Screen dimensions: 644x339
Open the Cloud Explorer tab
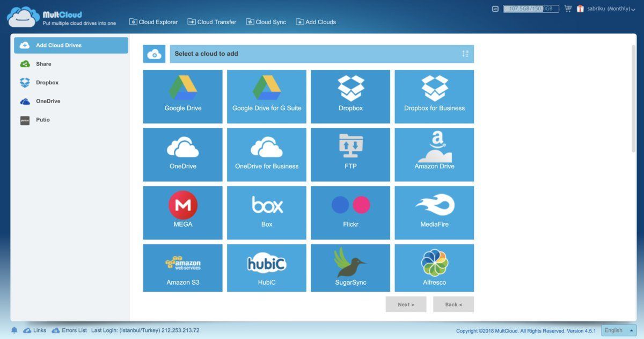coord(153,22)
